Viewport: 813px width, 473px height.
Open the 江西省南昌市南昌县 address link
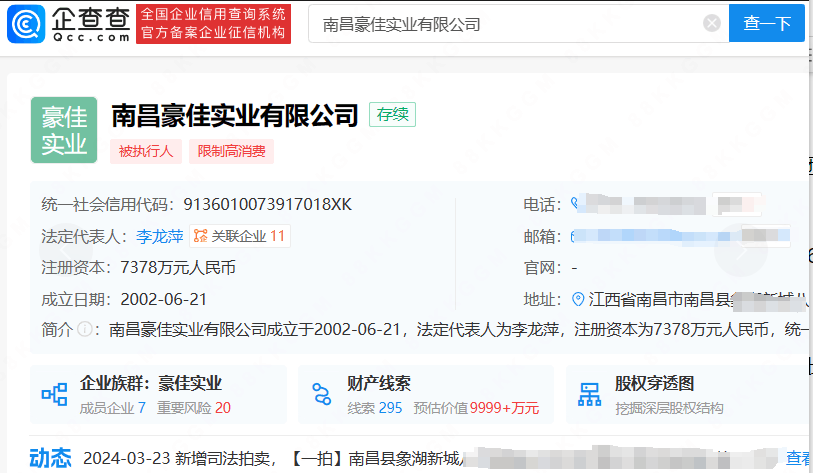pos(698,300)
